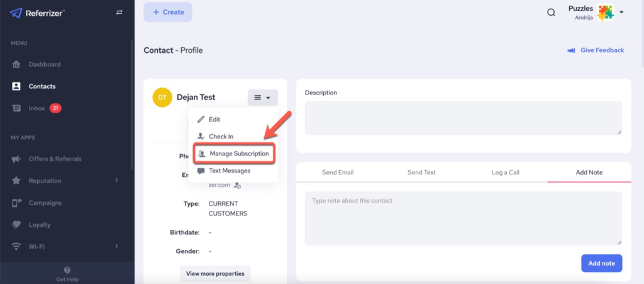Switch to the Log a Call tab
The height and width of the screenshot is (284, 644).
coord(505,173)
